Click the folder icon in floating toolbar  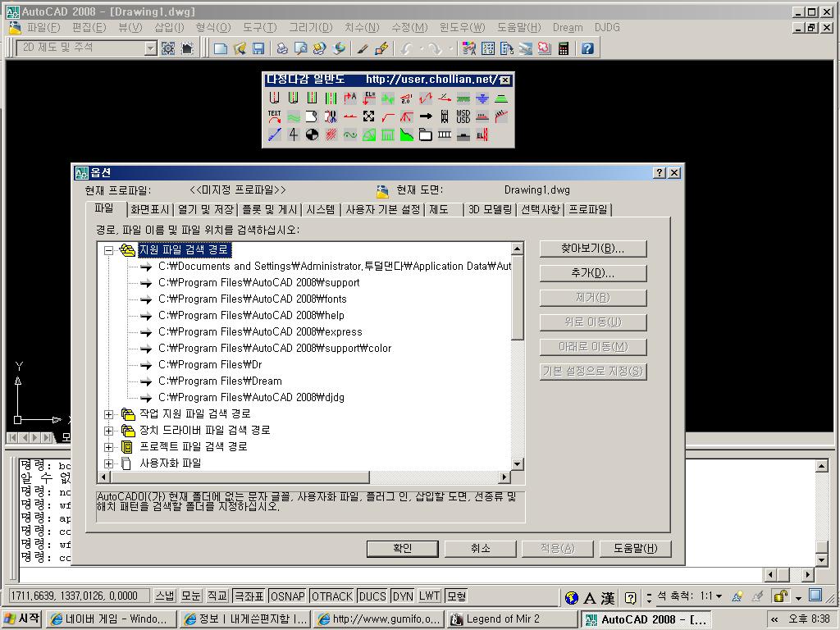426,135
